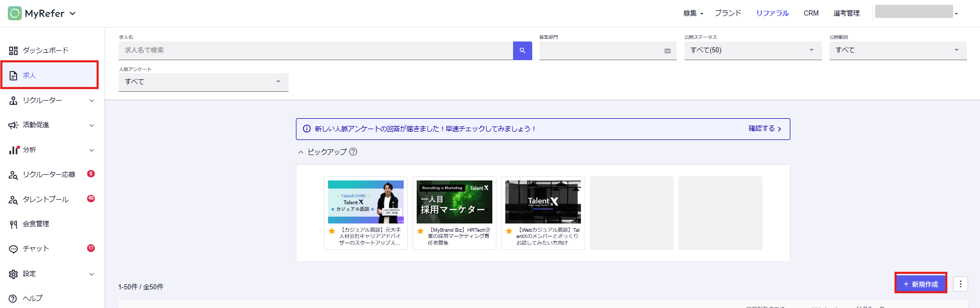Image resolution: width=980 pixels, height=308 pixels.
Task: Open the three-dot more options menu
Action: coord(960,284)
